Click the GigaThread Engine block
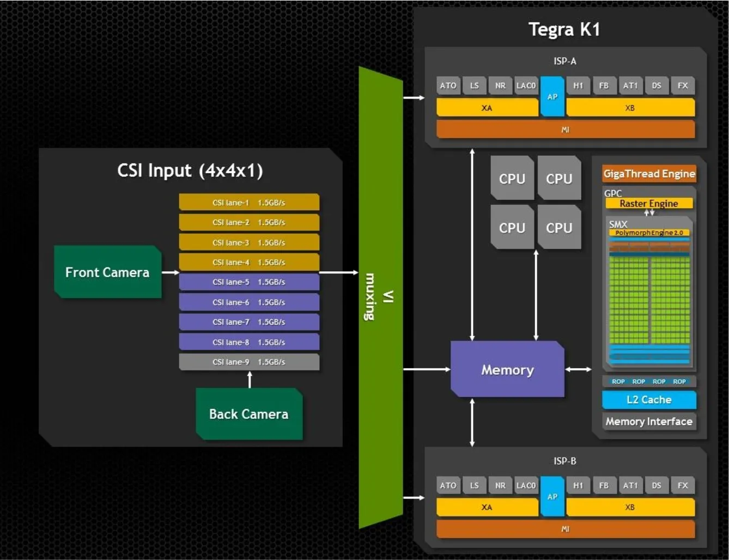 click(x=649, y=174)
